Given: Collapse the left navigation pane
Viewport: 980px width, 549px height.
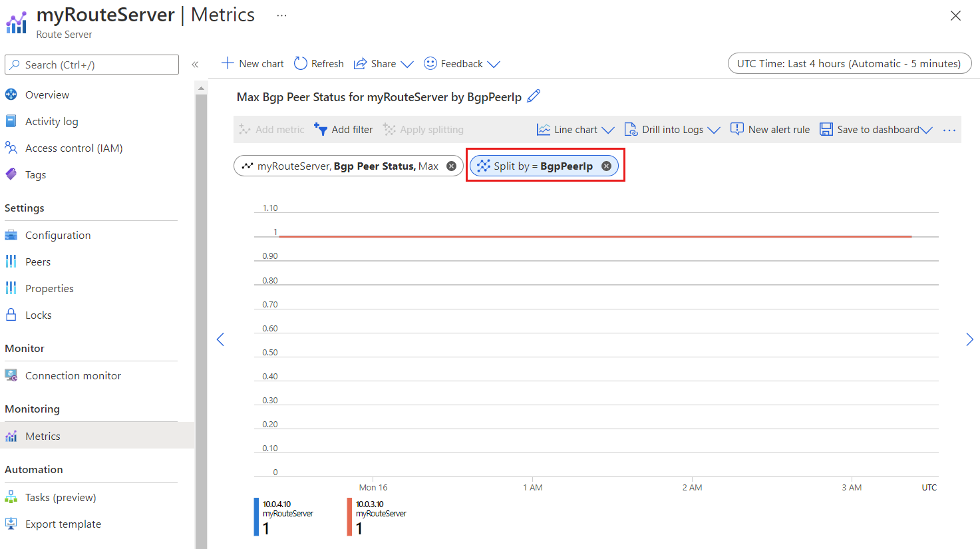Looking at the screenshot, I should [195, 65].
